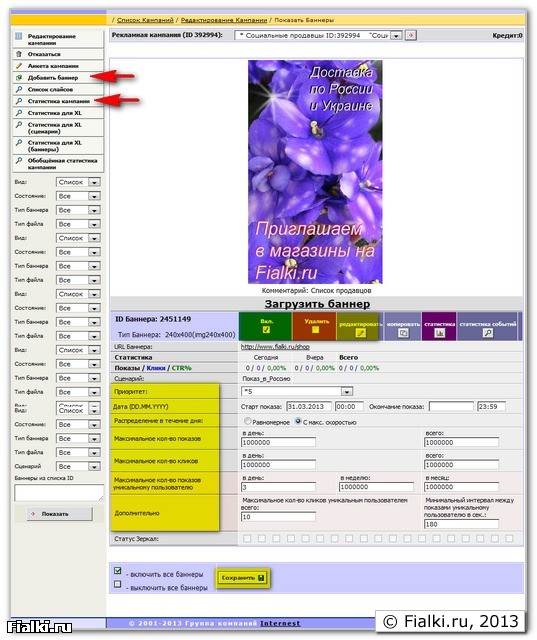Select the 'Равномерное' radio button
The image size is (537, 640).
[248, 421]
